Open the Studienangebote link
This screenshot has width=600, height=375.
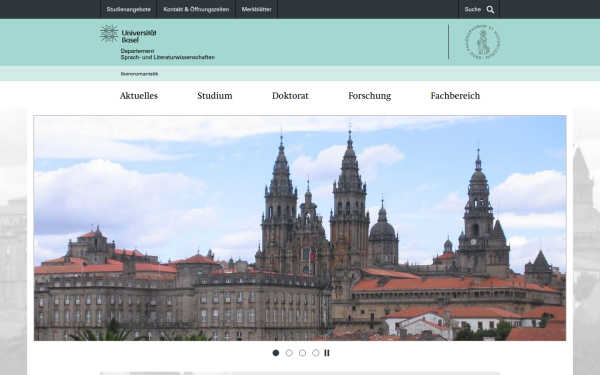coord(129,9)
